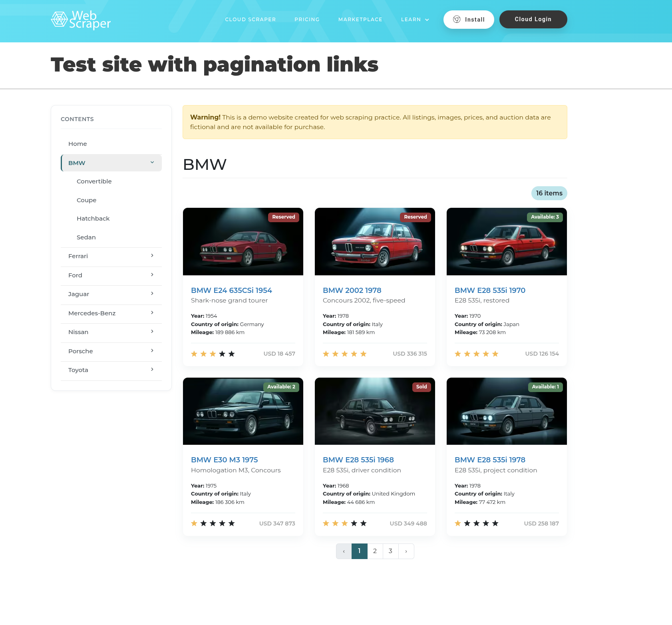Click price USD 18 457
This screenshot has width=672, height=625.
279,354
